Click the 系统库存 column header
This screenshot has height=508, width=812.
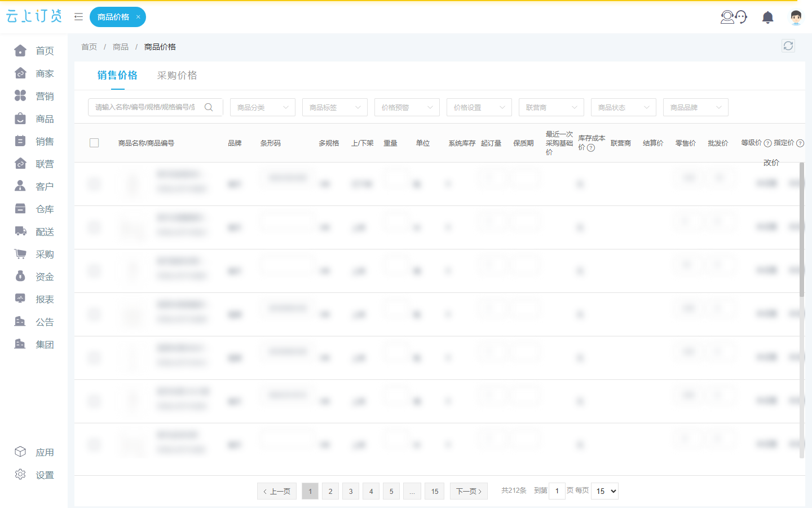point(462,143)
